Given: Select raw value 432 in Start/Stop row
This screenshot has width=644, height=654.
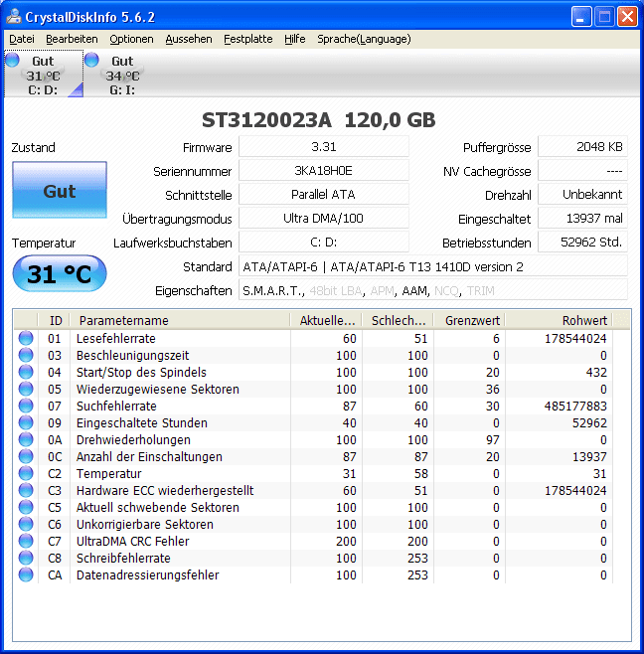Looking at the screenshot, I should [596, 372].
